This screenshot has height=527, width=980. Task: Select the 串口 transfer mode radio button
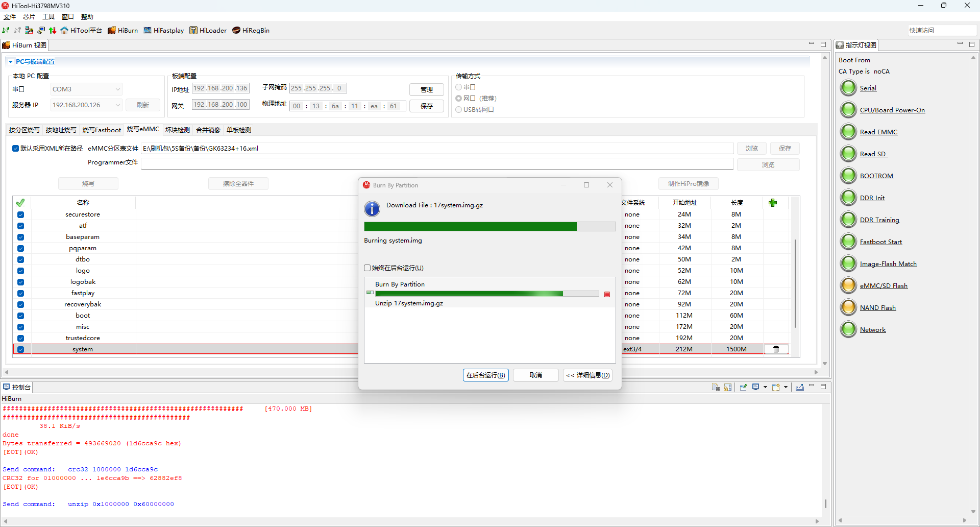(458, 87)
